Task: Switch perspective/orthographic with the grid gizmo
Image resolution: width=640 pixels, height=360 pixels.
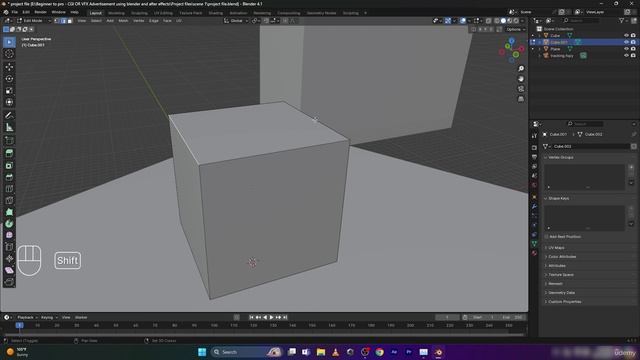Action: click(x=521, y=99)
